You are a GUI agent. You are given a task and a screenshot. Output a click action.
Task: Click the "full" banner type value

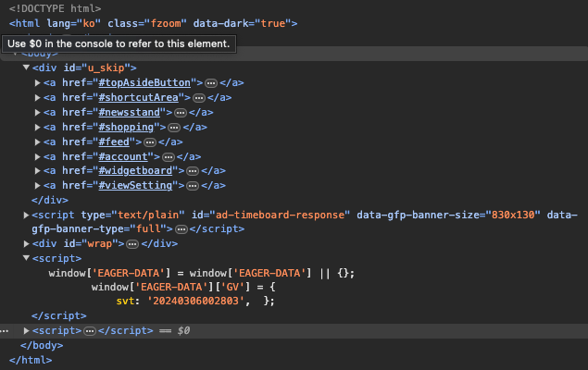tap(148, 228)
